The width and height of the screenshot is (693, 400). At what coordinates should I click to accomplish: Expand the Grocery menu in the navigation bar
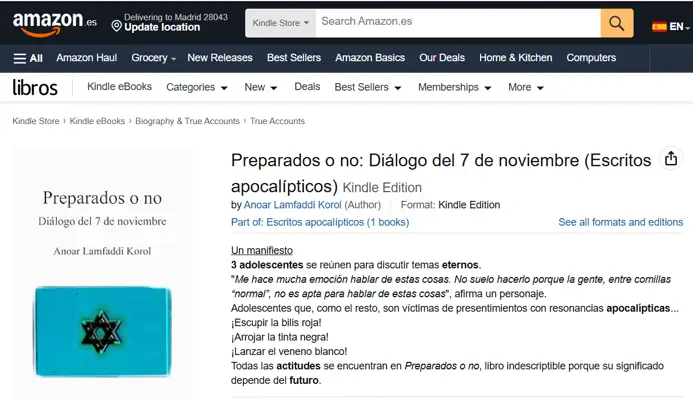pyautogui.click(x=154, y=58)
